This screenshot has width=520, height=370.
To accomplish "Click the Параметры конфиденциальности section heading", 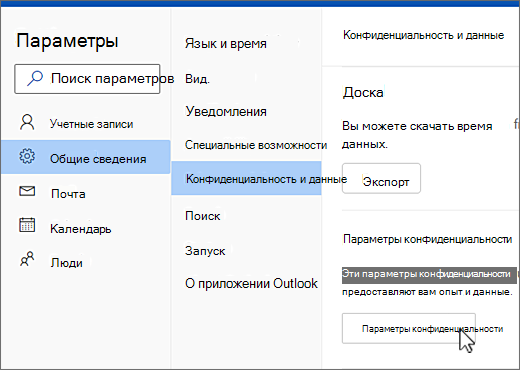I will [428, 239].
